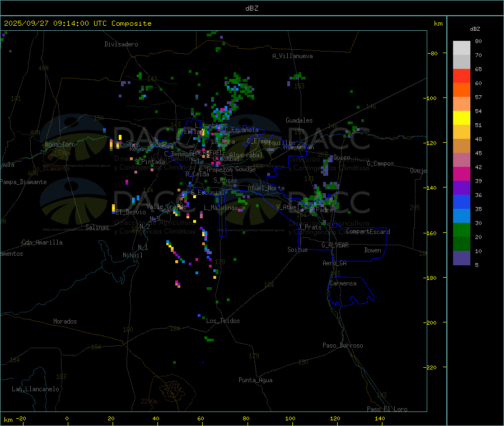Click the 35 dBZ light blue swatch
Screen dimensions: 504x426
coord(461,216)
